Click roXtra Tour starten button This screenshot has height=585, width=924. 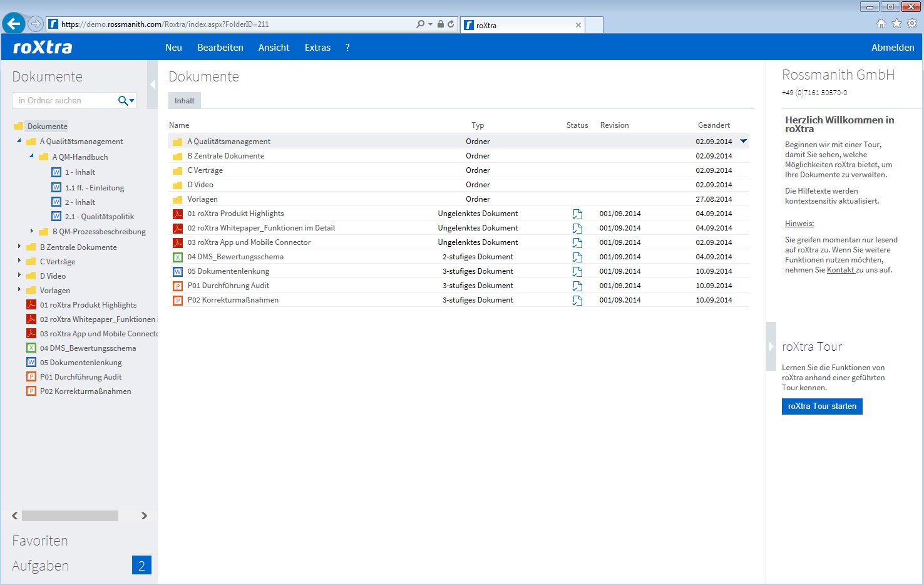[822, 406]
